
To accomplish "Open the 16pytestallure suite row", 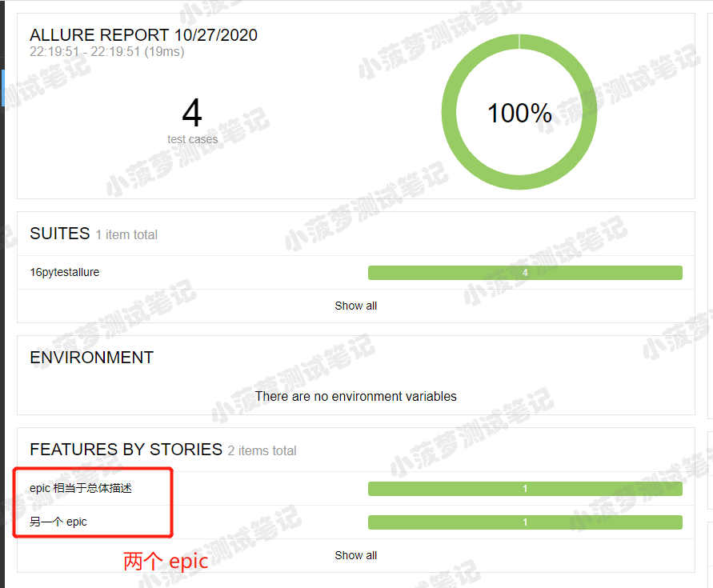I will click(356, 272).
